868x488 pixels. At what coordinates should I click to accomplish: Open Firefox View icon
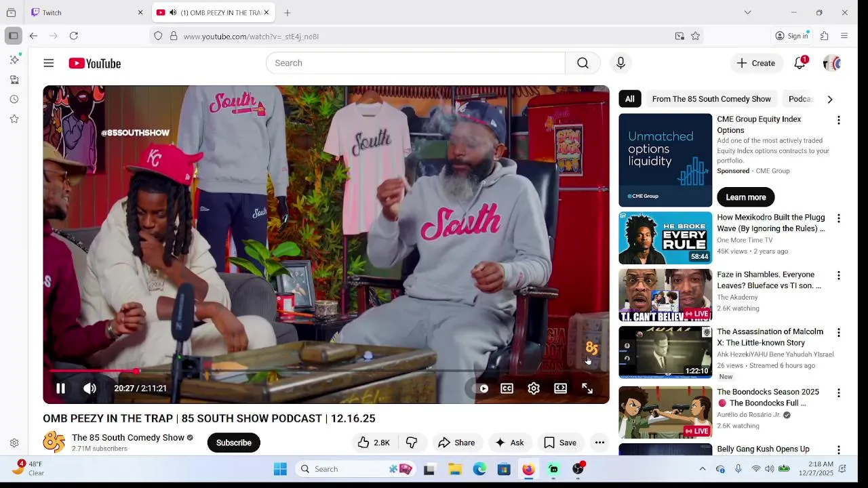pos(11,12)
